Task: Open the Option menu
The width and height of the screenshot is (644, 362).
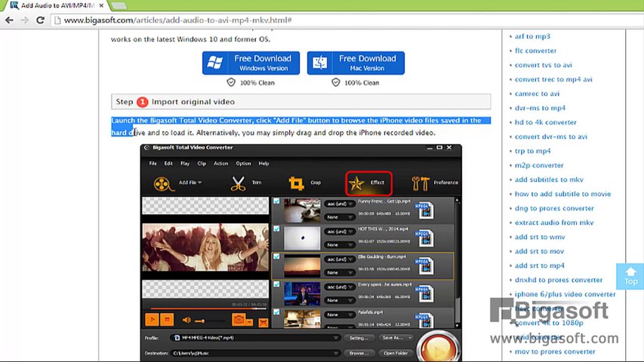Action: 243,164
